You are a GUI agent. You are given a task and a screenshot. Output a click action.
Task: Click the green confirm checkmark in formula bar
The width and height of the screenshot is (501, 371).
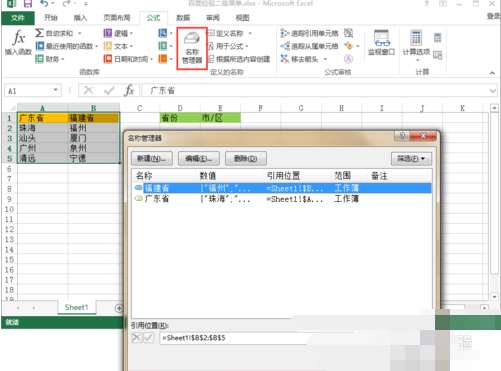(109, 90)
